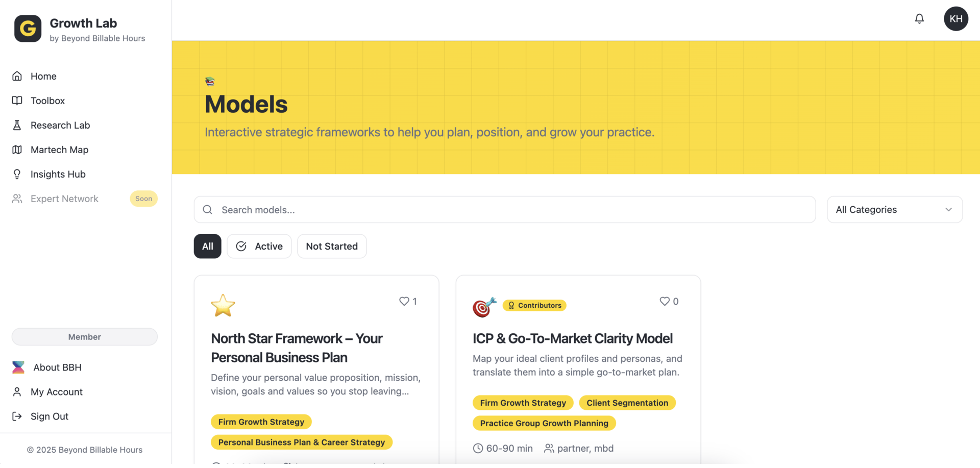Open the Insights Hub

[x=57, y=174]
